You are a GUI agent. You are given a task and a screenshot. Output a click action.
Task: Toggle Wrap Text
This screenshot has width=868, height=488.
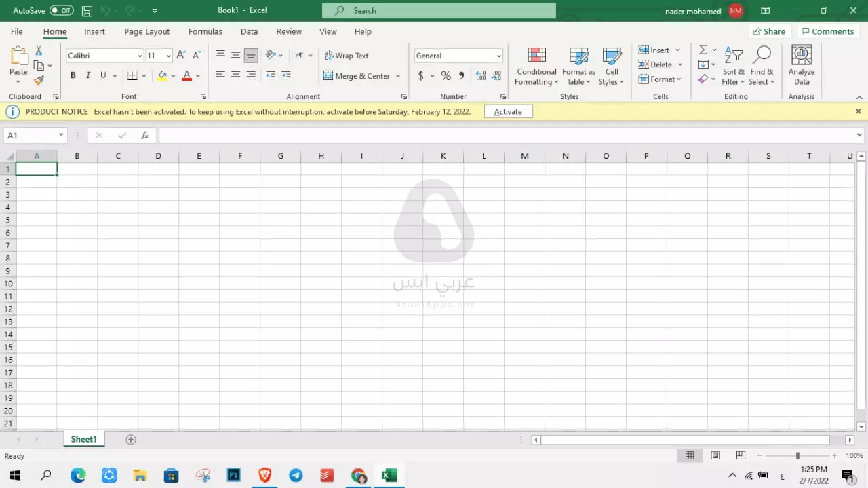[347, 56]
